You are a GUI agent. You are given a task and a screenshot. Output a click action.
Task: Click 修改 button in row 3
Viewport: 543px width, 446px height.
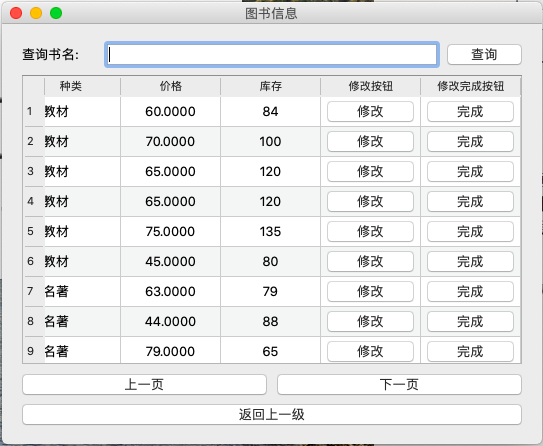pos(370,171)
